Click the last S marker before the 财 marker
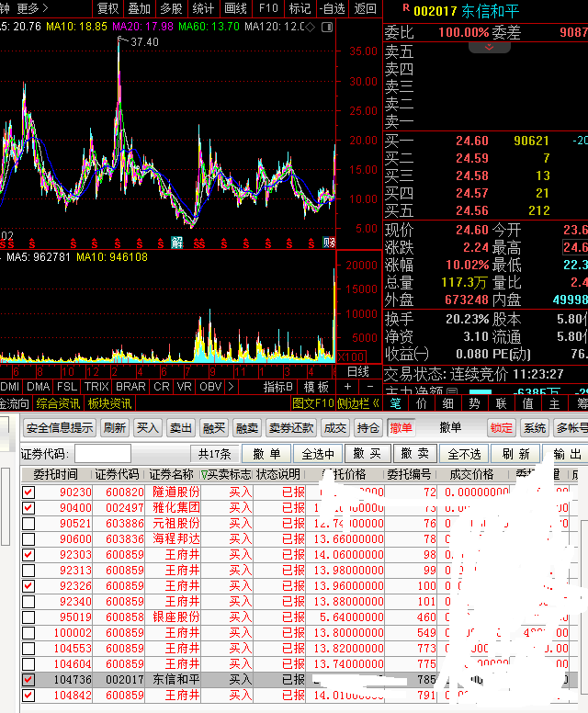588x713 pixels. 311,243
